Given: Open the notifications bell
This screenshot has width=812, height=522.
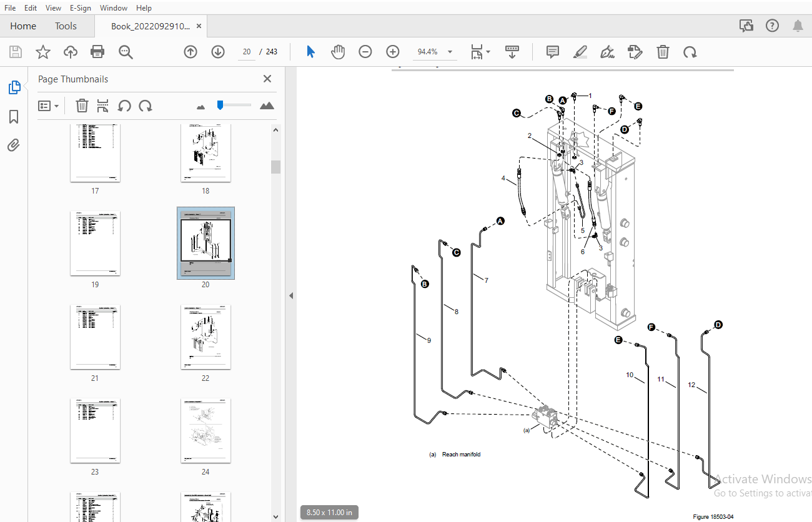Looking at the screenshot, I should pos(798,26).
